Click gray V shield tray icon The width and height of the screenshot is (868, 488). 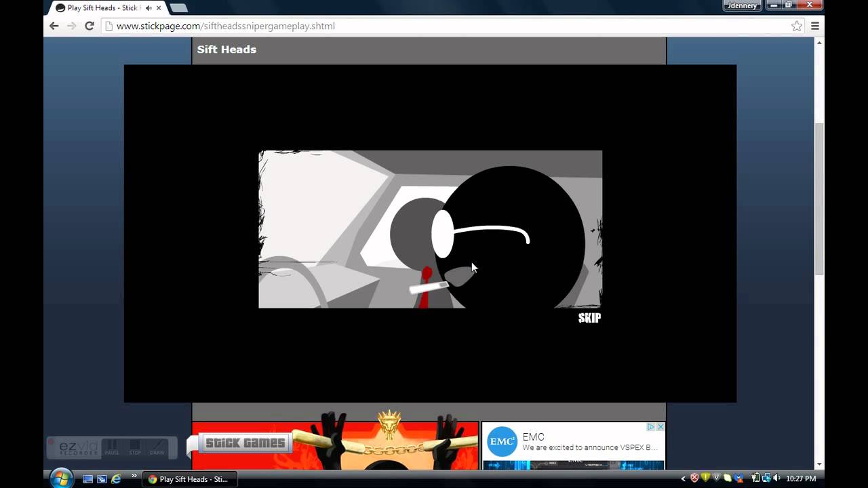(716, 479)
